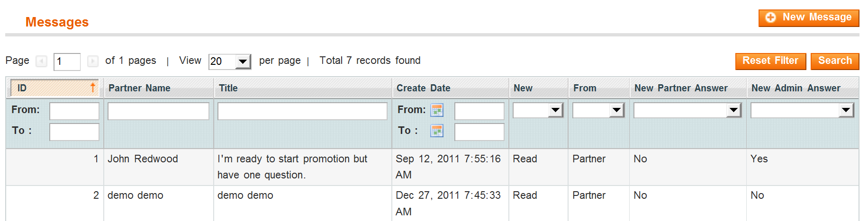The width and height of the screenshot is (868, 221).
Task: Expand the New Admin Answer filter dropdown
Action: click(846, 110)
